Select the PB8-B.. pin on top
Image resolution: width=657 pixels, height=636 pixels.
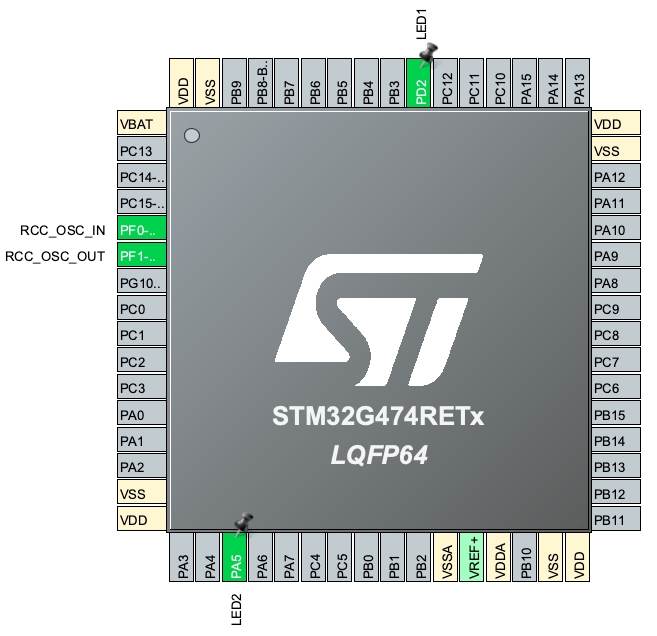[x=262, y=83]
